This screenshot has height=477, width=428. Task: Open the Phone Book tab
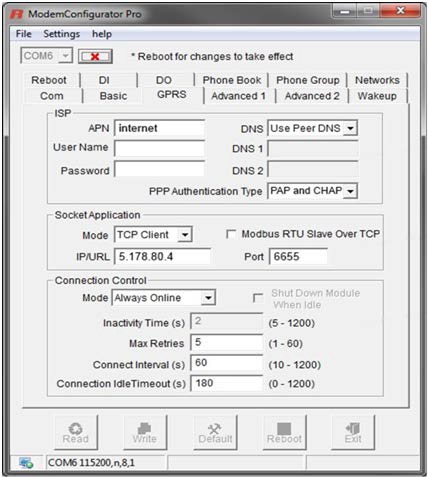(232, 80)
